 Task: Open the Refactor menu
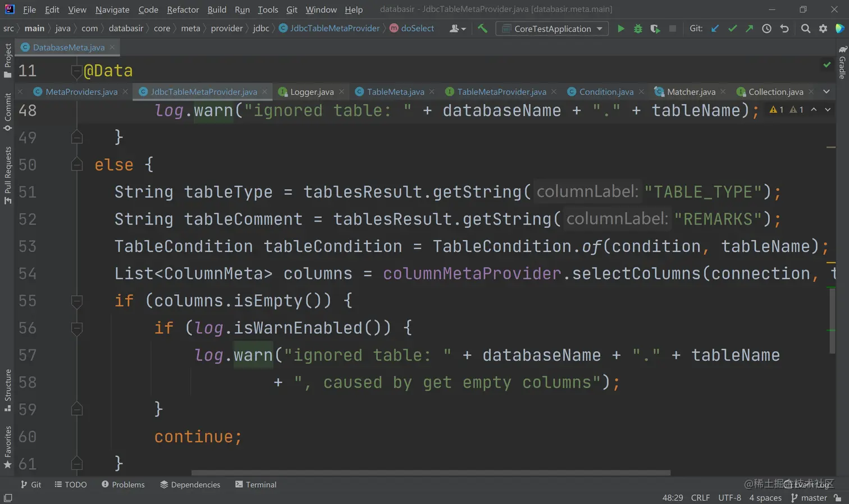coord(183,10)
